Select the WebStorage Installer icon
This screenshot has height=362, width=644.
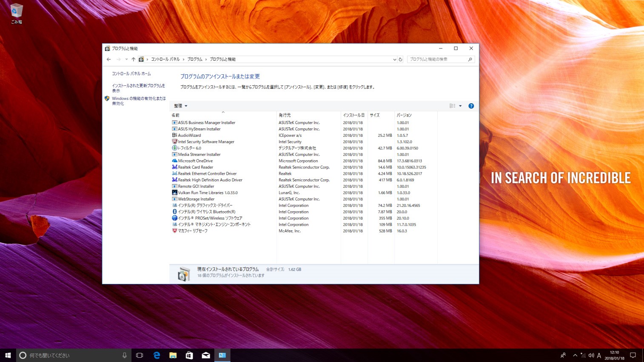[174, 199]
